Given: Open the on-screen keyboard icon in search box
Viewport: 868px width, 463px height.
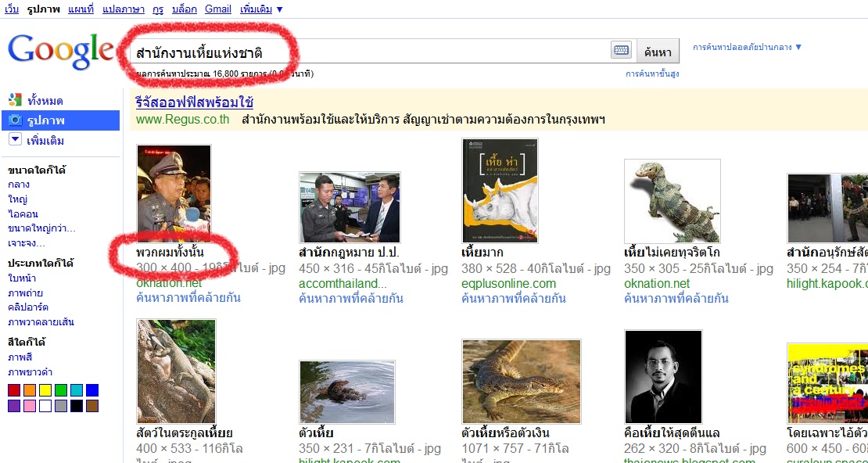Looking at the screenshot, I should (x=621, y=50).
